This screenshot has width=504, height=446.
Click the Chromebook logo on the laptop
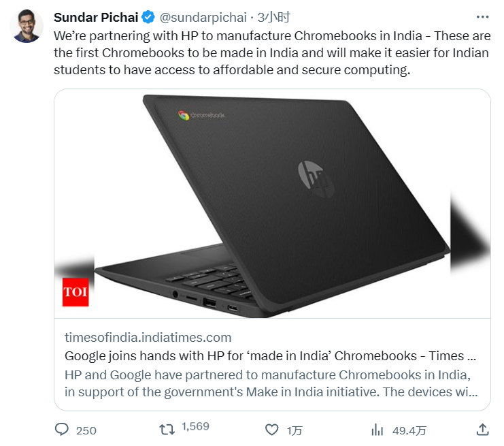[x=202, y=115]
